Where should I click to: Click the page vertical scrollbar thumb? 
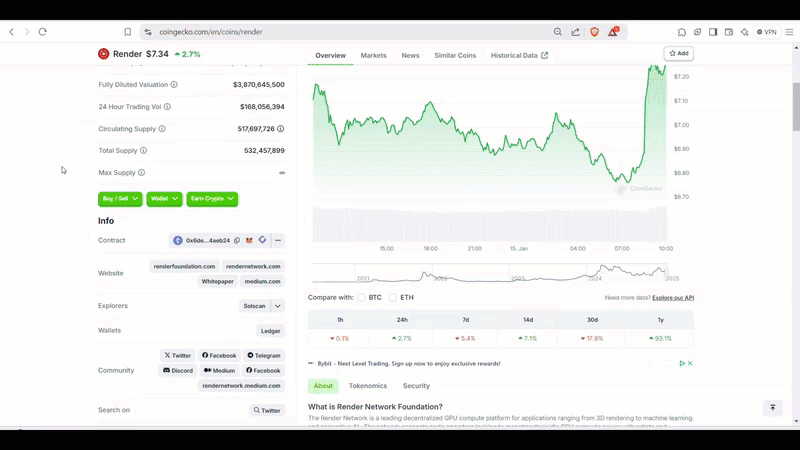point(796,106)
